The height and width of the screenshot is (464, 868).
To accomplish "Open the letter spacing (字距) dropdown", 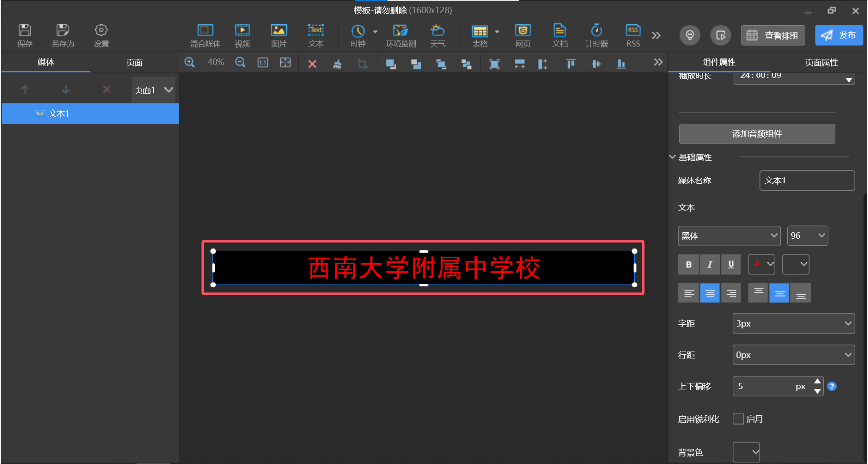I will [793, 324].
